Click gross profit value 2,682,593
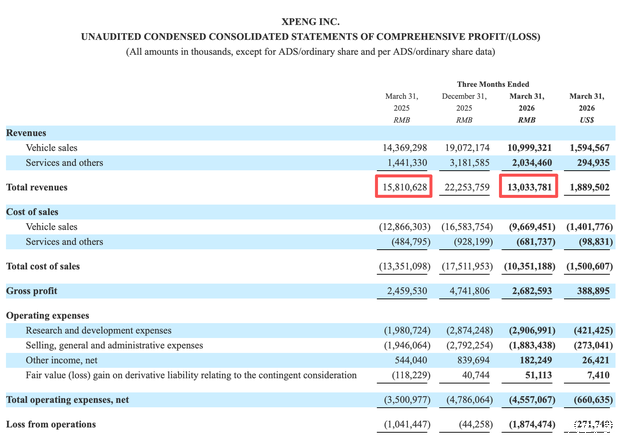 click(x=532, y=291)
